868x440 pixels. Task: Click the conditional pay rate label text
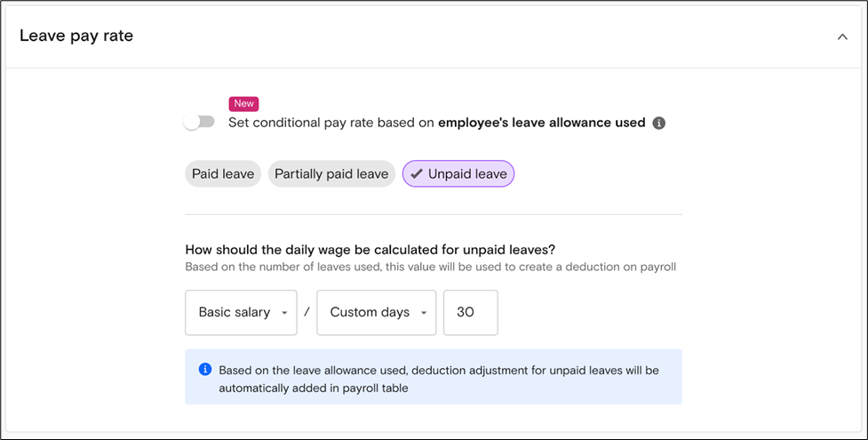[437, 123]
